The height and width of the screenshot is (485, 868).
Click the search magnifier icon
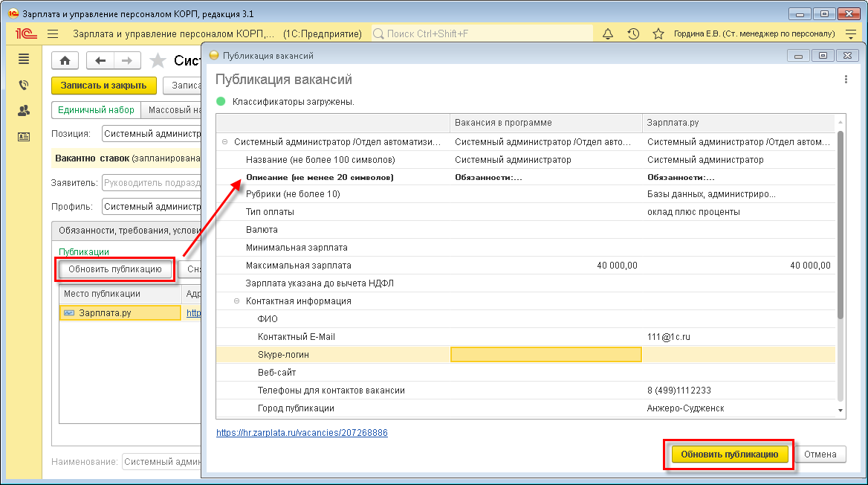click(379, 33)
